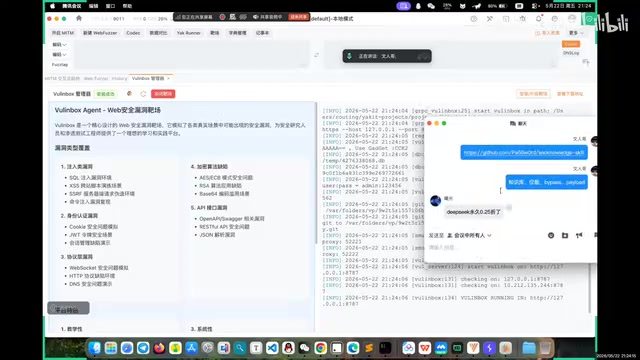
Task: Open the Yakit home icon
Action: point(79,18)
